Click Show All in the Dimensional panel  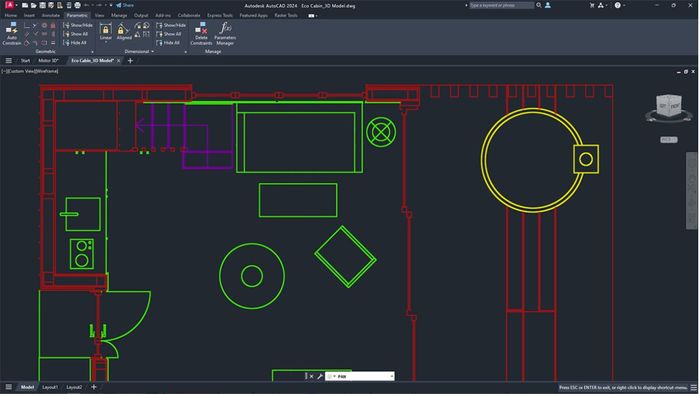tap(169, 34)
